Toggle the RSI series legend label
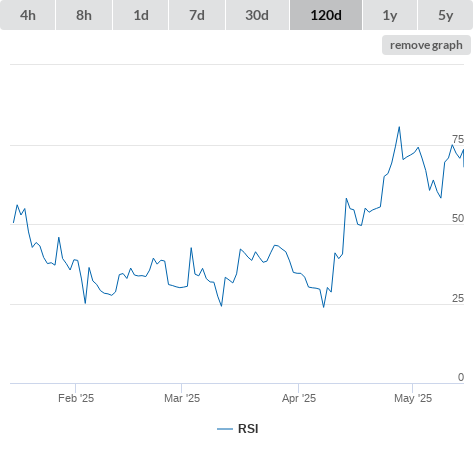Screen dimensions: 474x455 click(248, 429)
